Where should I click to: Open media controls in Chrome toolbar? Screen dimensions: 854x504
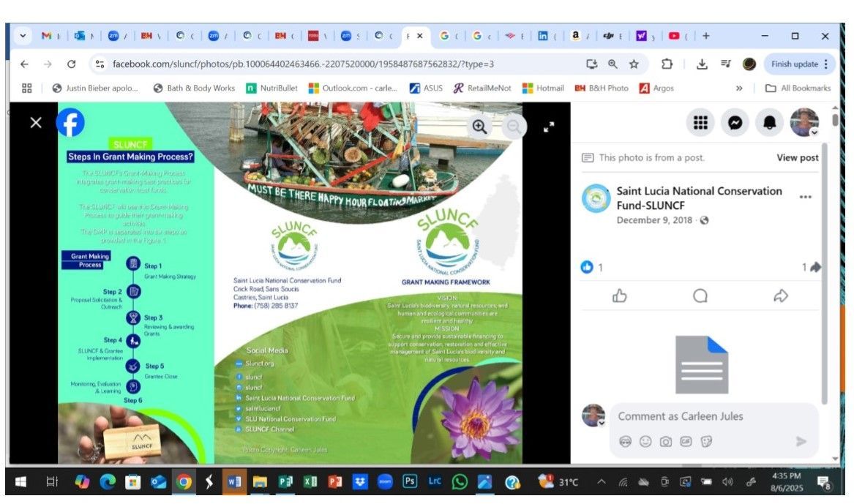pos(725,64)
